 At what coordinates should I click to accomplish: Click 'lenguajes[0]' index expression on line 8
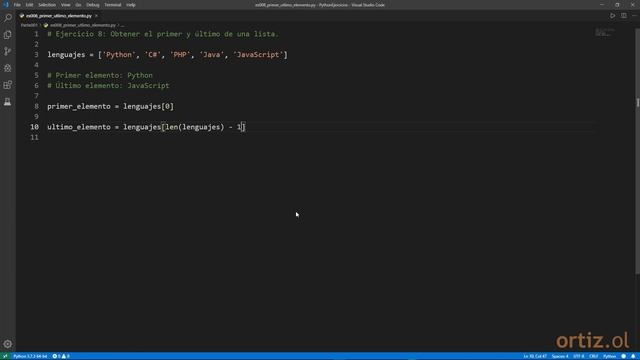click(149, 107)
